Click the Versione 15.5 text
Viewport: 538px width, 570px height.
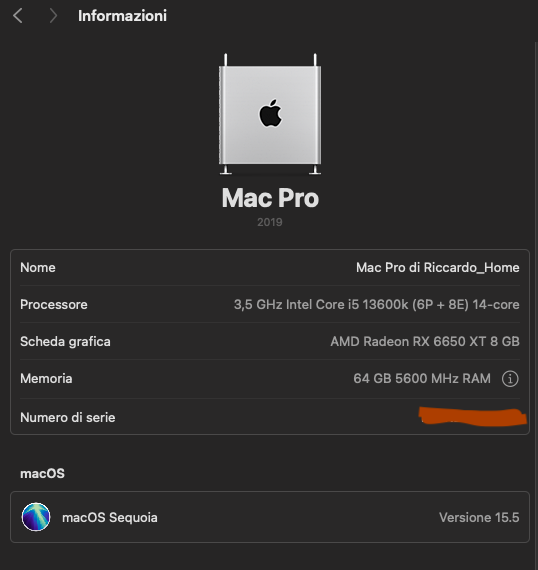point(479,518)
